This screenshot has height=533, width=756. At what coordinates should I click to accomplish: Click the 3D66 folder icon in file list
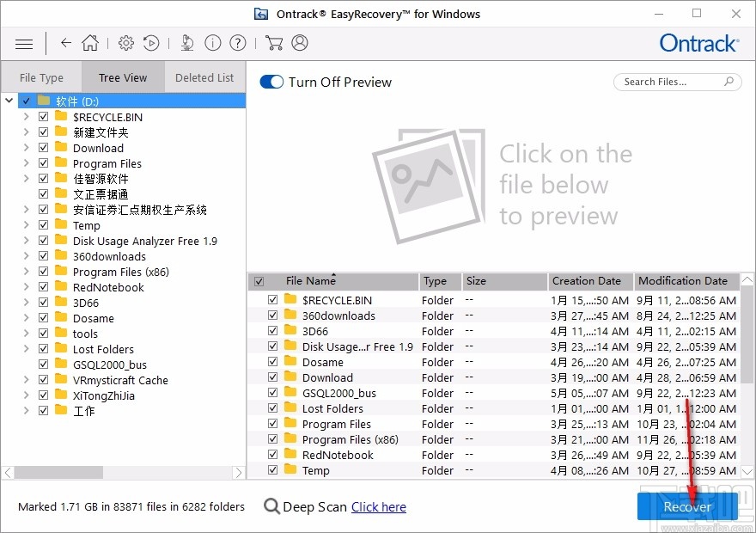click(290, 330)
